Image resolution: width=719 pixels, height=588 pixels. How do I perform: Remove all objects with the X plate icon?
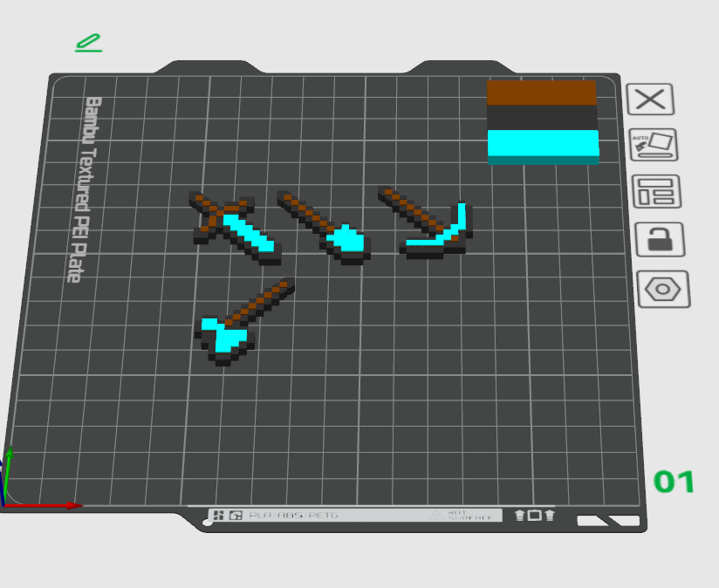650,99
